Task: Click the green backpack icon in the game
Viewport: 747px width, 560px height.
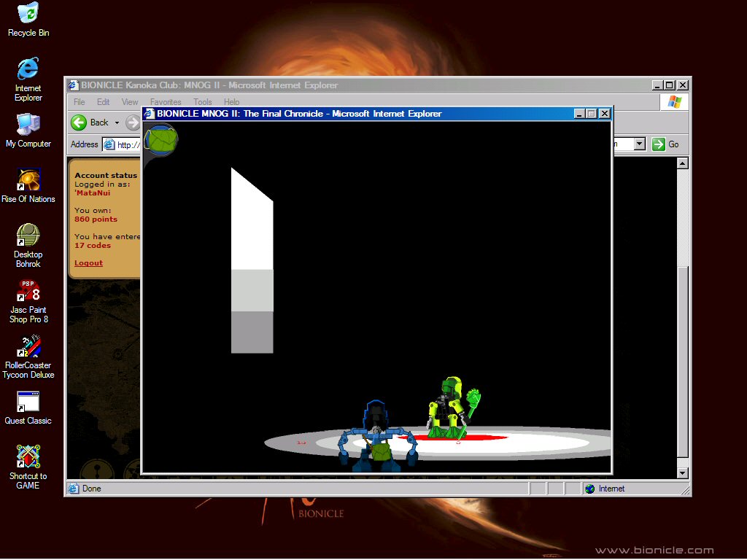Action: click(x=161, y=140)
